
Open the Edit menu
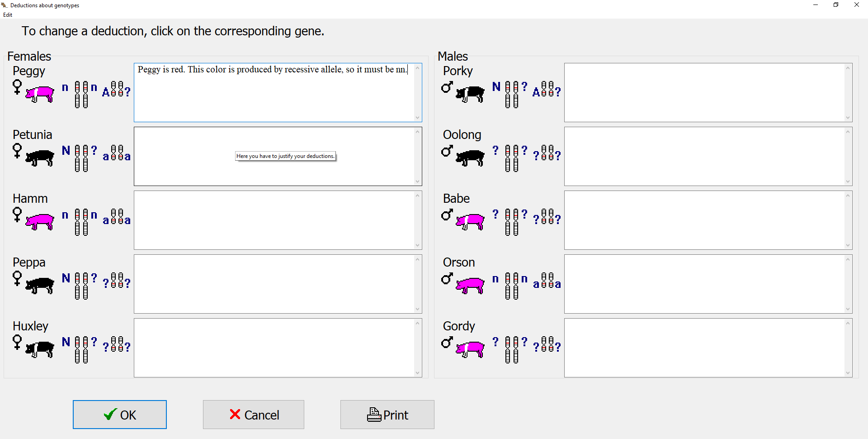[8, 15]
